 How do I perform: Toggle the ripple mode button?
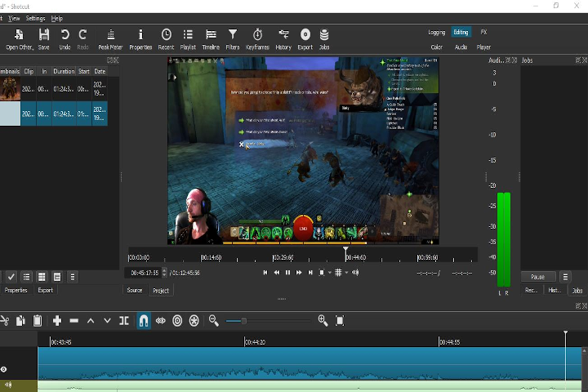click(177, 321)
